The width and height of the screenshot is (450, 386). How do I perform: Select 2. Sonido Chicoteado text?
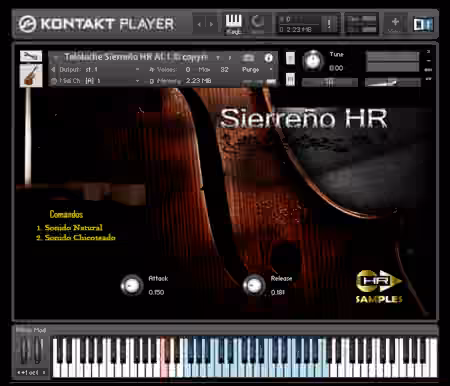click(76, 238)
